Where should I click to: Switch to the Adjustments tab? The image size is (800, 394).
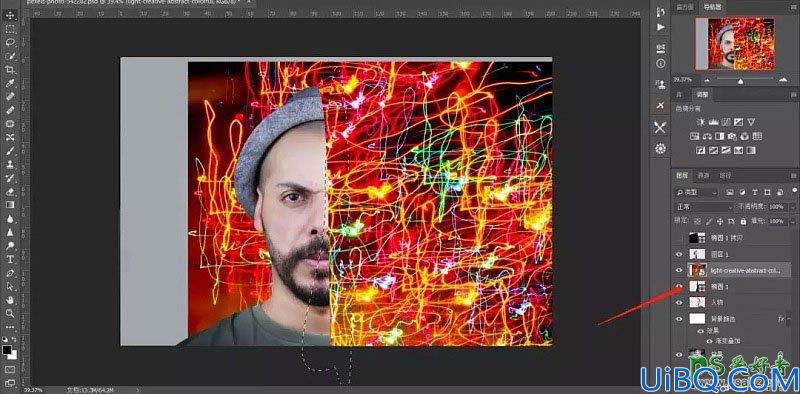703,95
